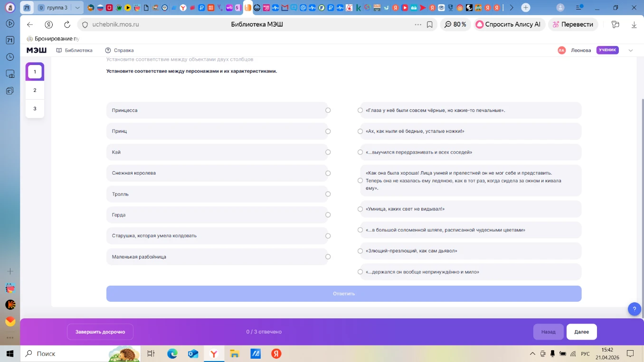The width and height of the screenshot is (644, 362).
Task: Click the МЭШ logo
Action: [37, 50]
